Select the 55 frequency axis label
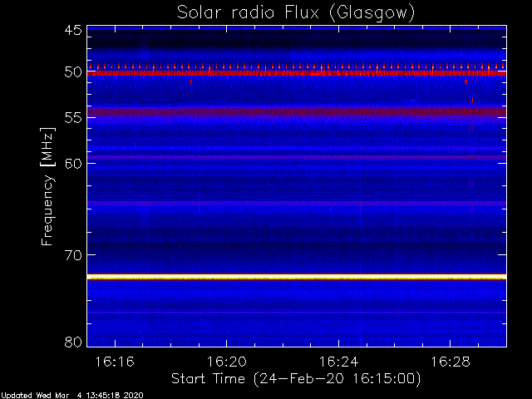Image resolution: width=532 pixels, height=399 pixels. point(73,118)
